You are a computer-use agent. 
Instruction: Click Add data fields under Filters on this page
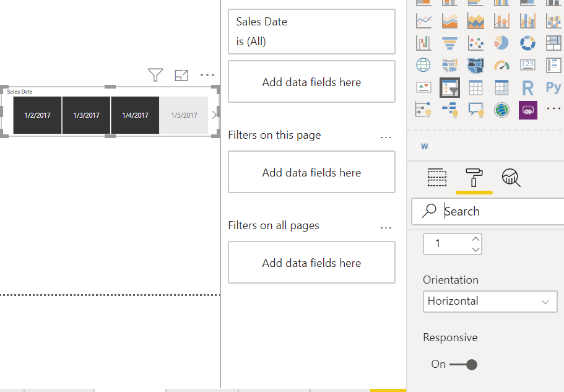[311, 172]
